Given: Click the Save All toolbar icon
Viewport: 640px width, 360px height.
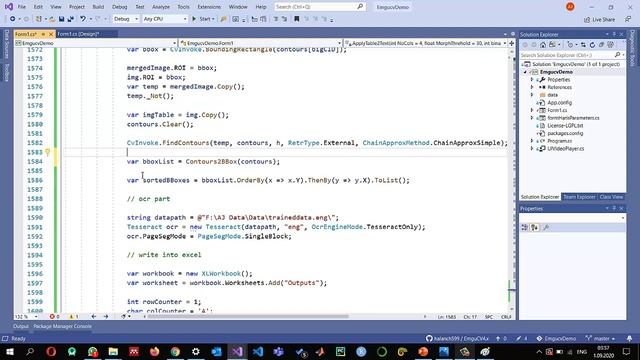Looking at the screenshot, I should click(71, 19).
